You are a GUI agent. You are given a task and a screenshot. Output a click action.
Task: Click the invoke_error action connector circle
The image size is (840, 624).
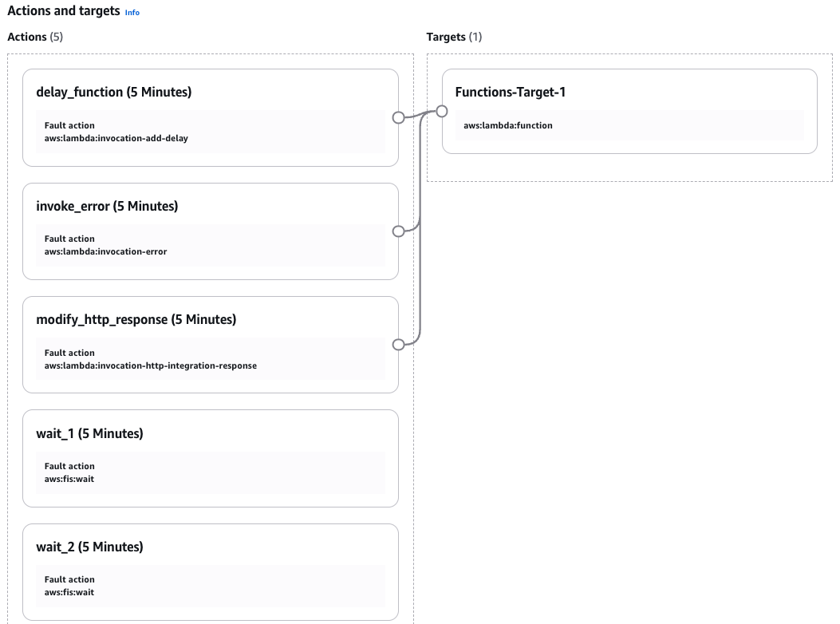(x=399, y=231)
